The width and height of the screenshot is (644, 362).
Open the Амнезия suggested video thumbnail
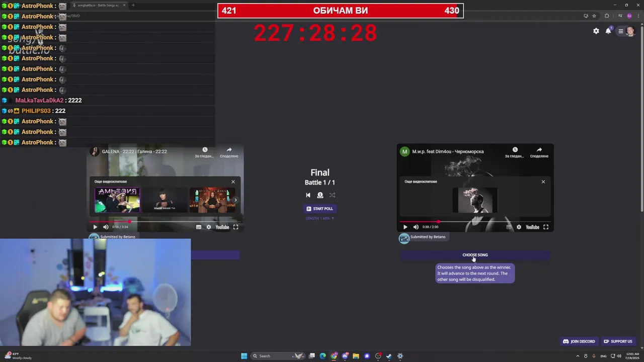(x=118, y=200)
